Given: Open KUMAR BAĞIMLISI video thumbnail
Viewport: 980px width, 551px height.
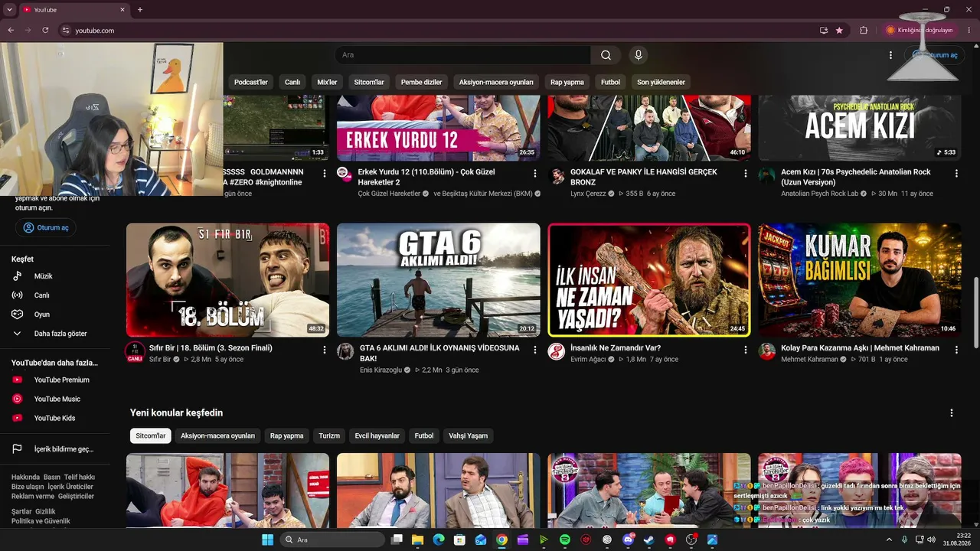Looking at the screenshot, I should tap(860, 280).
